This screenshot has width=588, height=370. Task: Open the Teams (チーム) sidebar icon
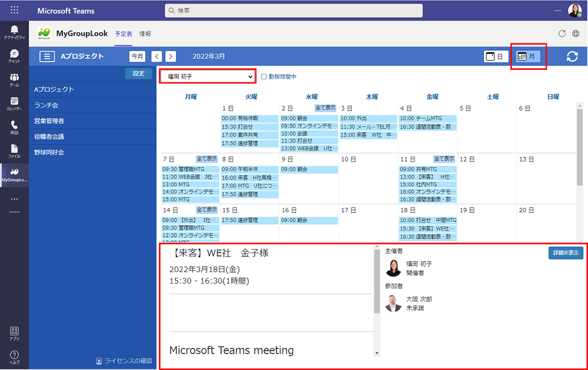[x=14, y=80]
